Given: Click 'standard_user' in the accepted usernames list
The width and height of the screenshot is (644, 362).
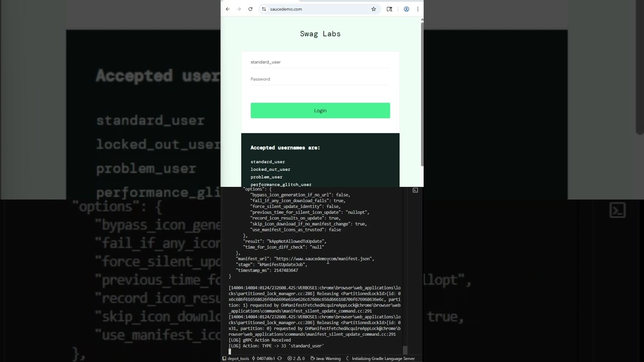Looking at the screenshot, I should (268, 162).
